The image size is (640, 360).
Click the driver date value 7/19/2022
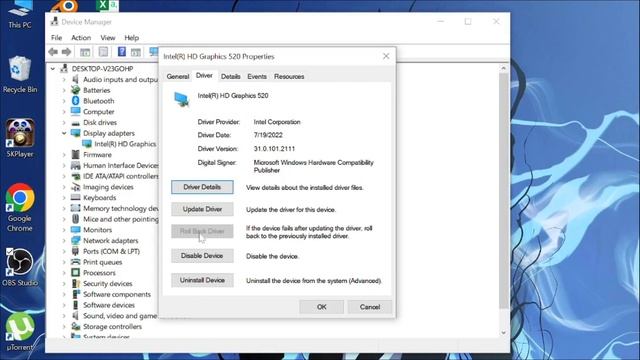click(268, 135)
